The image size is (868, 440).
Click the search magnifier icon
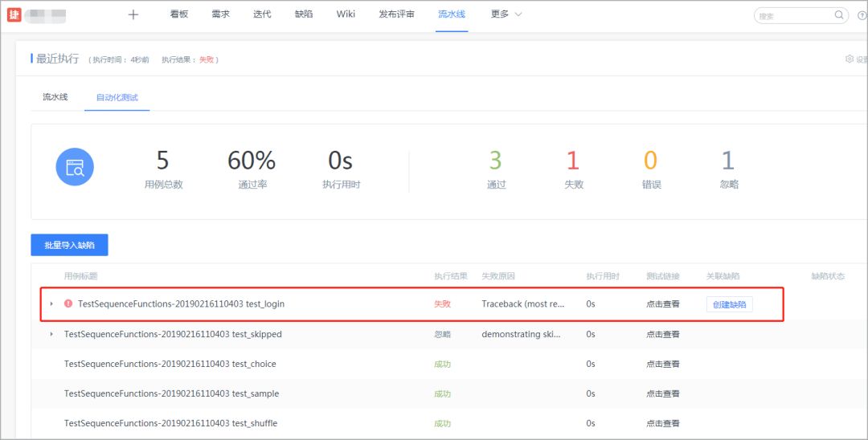839,15
